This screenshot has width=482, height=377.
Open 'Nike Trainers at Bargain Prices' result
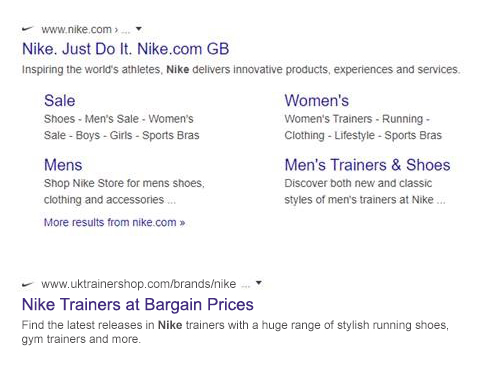138,304
